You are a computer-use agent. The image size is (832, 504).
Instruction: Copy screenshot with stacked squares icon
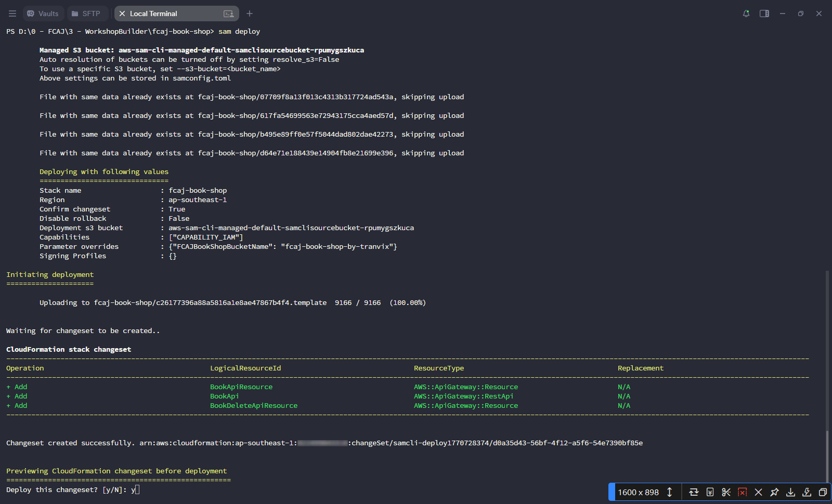pyautogui.click(x=823, y=492)
